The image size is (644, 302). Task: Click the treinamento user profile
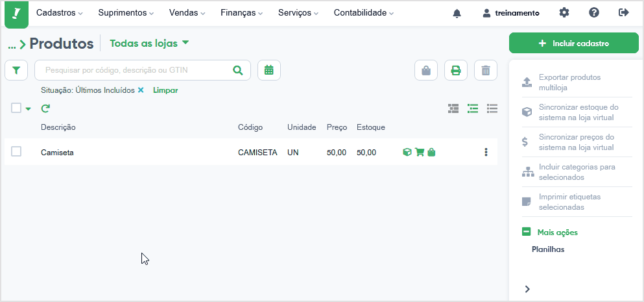pyautogui.click(x=511, y=13)
